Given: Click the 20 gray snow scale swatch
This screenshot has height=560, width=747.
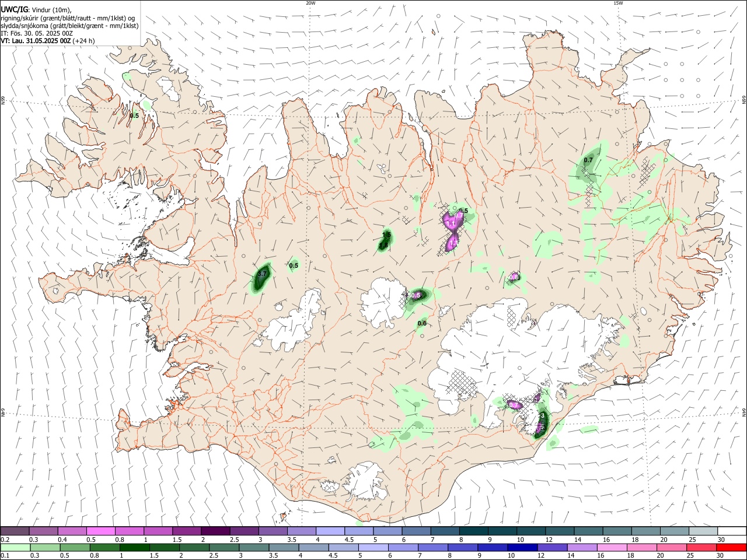Looking at the screenshot, I should (x=674, y=531).
